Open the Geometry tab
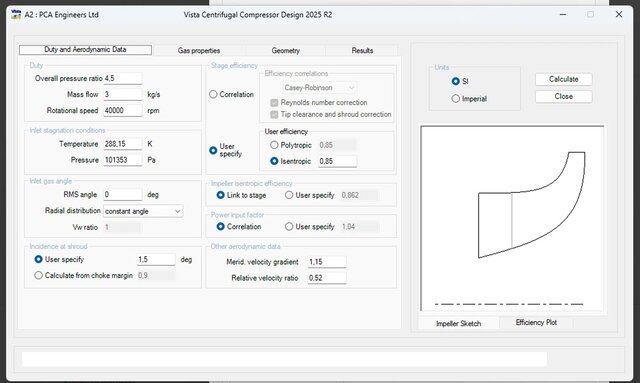The width and height of the screenshot is (640, 383). click(x=285, y=51)
